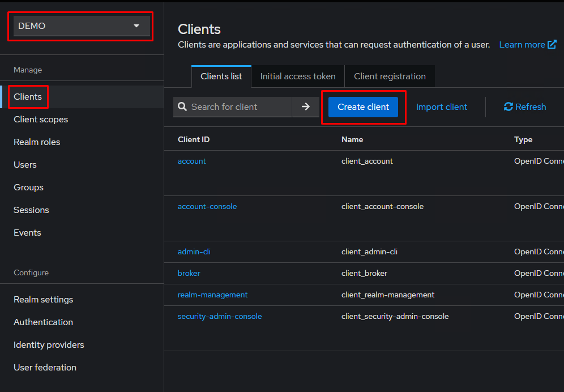The width and height of the screenshot is (564, 392).
Task: Navigate to Users section
Action: (x=25, y=165)
